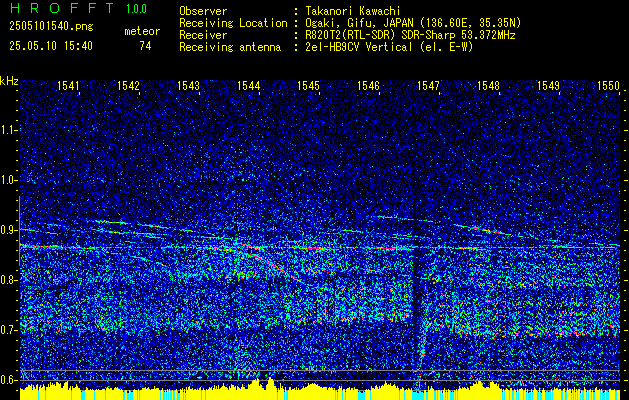Click the Observer field label
The image size is (629, 400).
click(203, 11)
